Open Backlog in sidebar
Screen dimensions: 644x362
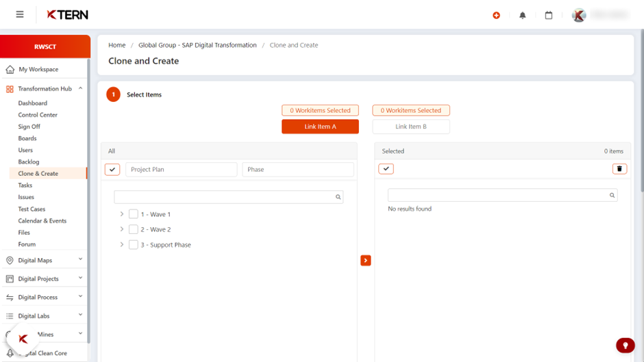click(29, 161)
